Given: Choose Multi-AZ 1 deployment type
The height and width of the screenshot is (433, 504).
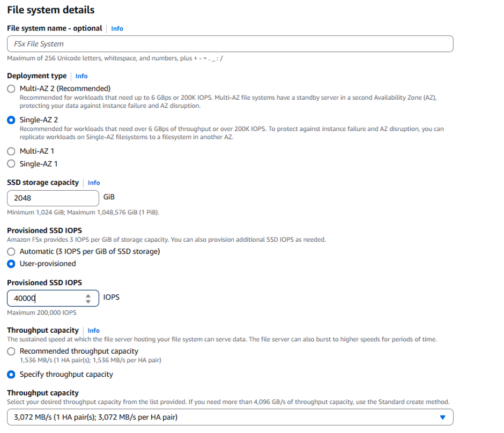Looking at the screenshot, I should [11, 151].
